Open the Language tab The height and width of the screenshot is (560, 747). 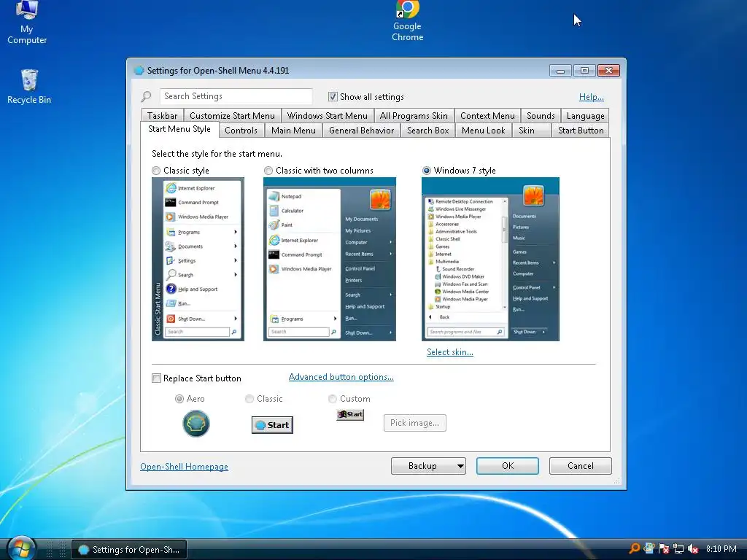tap(585, 116)
